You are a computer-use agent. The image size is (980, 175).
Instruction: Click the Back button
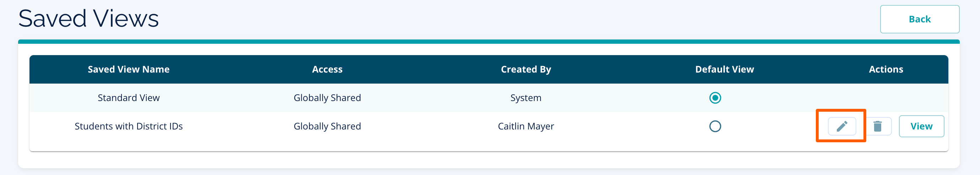click(919, 19)
